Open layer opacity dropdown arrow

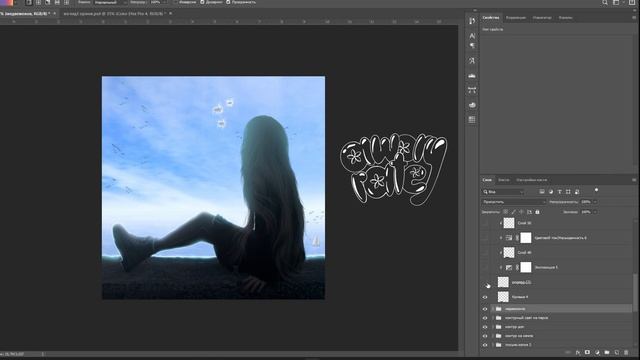click(x=595, y=202)
